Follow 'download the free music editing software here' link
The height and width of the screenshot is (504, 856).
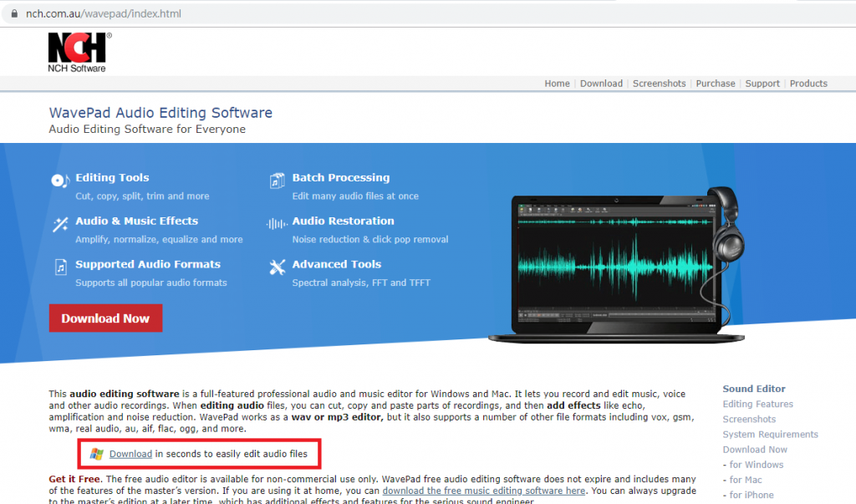pos(484,491)
